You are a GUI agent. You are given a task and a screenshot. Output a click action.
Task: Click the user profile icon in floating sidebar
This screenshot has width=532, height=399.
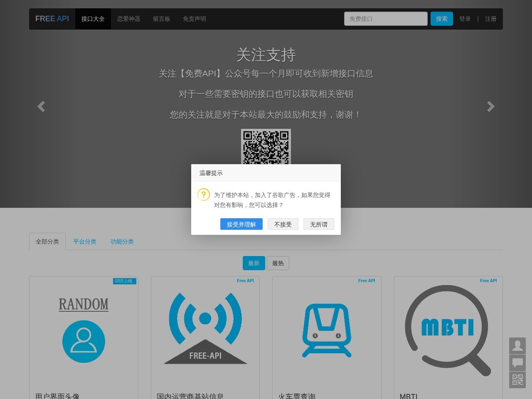[517, 346]
